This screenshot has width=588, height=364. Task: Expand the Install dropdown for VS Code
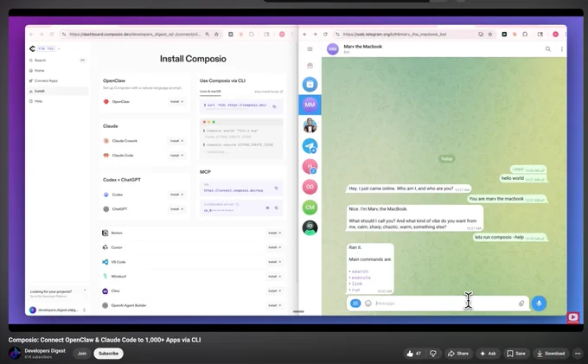[274, 262]
